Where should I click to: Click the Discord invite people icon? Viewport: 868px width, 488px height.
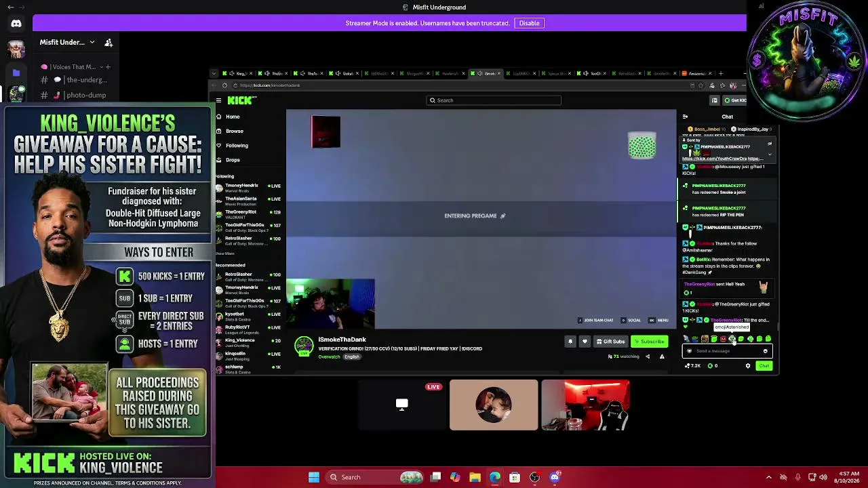tap(108, 42)
